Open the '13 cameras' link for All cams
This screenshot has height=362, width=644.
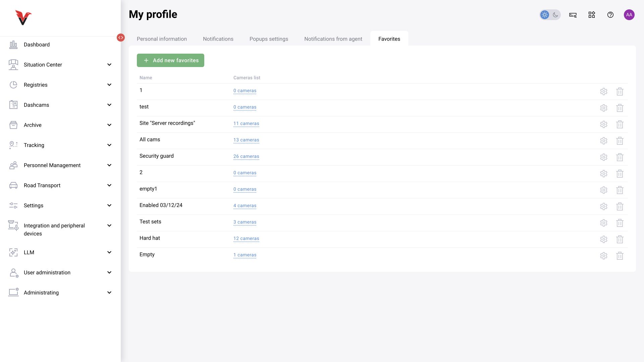(x=246, y=140)
